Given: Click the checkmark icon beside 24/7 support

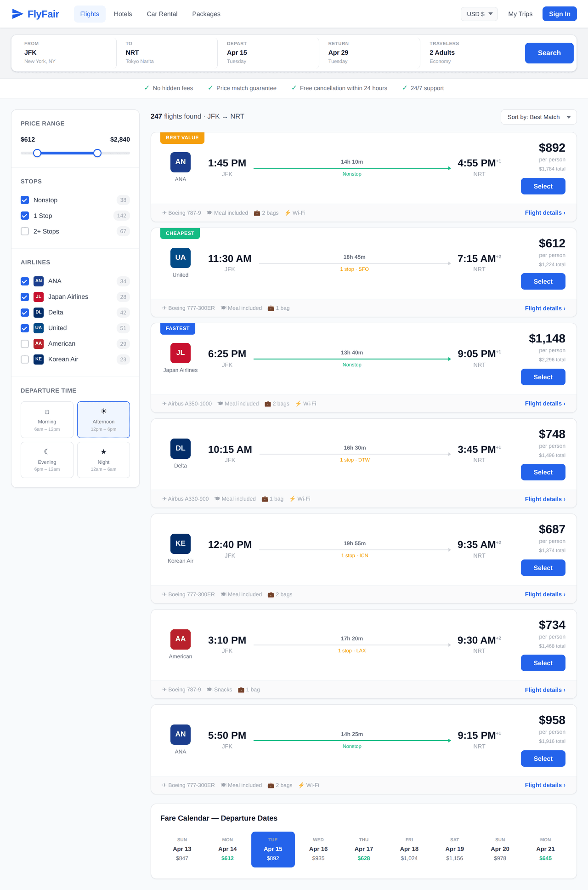Looking at the screenshot, I should [405, 88].
